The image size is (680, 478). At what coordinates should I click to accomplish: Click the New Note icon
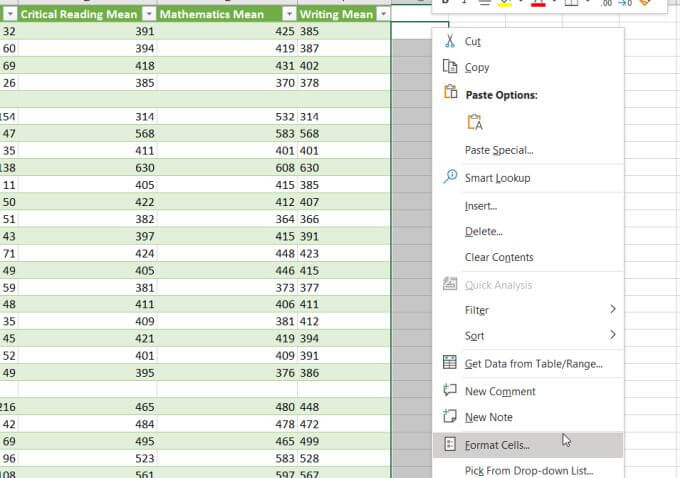click(449, 417)
